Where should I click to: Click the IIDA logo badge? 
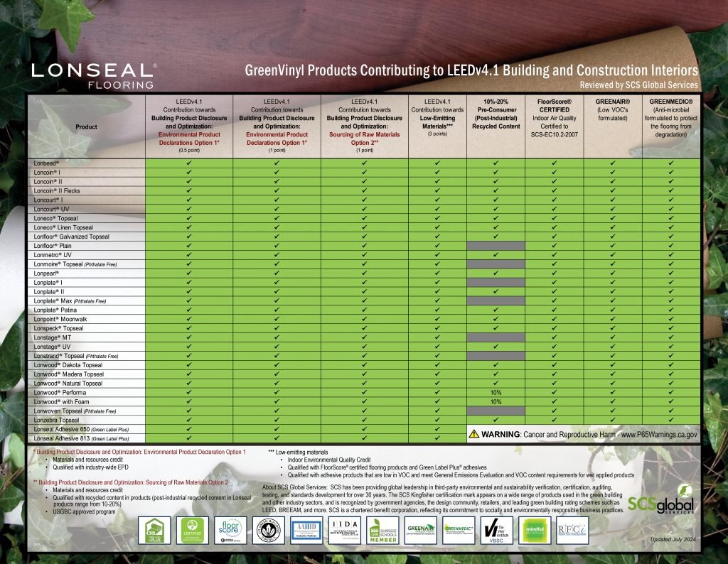click(345, 530)
